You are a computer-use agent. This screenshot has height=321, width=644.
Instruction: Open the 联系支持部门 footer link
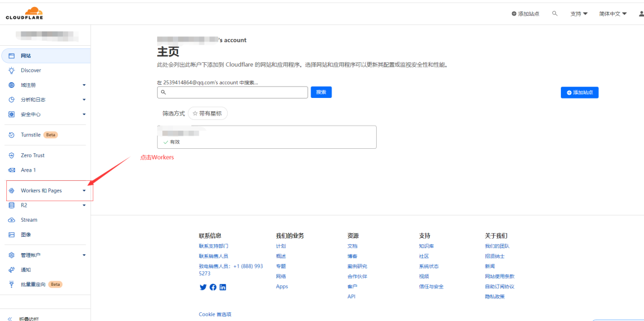(x=214, y=246)
